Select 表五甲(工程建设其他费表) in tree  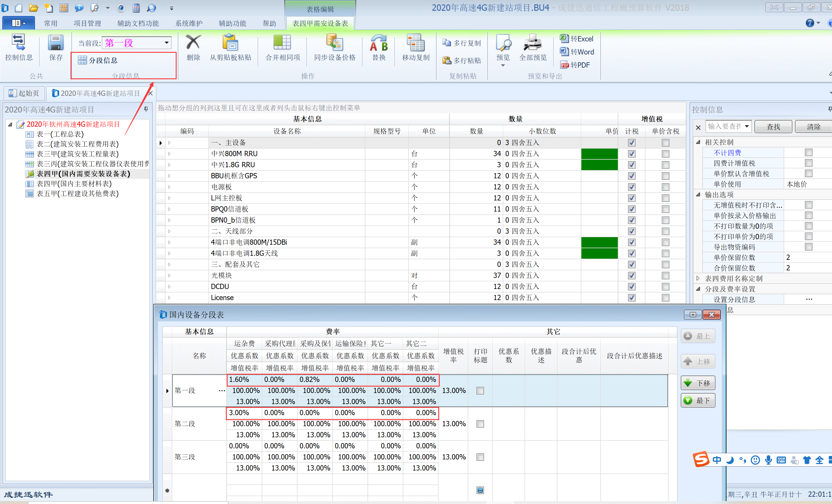77,193
